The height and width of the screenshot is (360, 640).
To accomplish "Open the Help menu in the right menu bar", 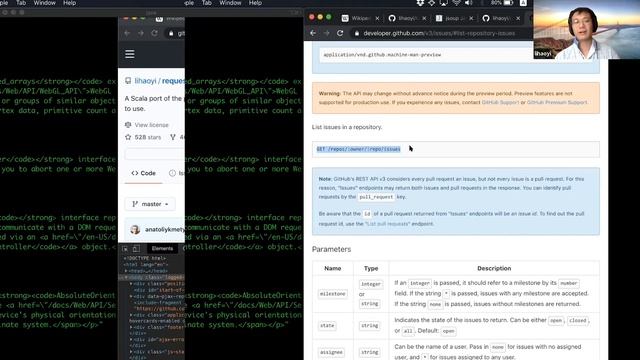I will 255,3.
